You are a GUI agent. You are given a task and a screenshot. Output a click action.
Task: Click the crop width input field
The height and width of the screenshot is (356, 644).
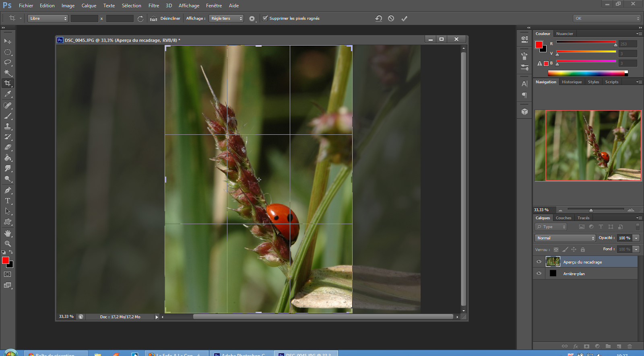click(x=85, y=19)
